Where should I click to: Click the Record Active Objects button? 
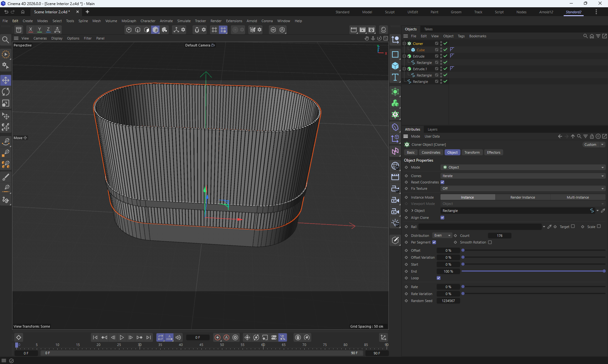pyautogui.click(x=218, y=337)
